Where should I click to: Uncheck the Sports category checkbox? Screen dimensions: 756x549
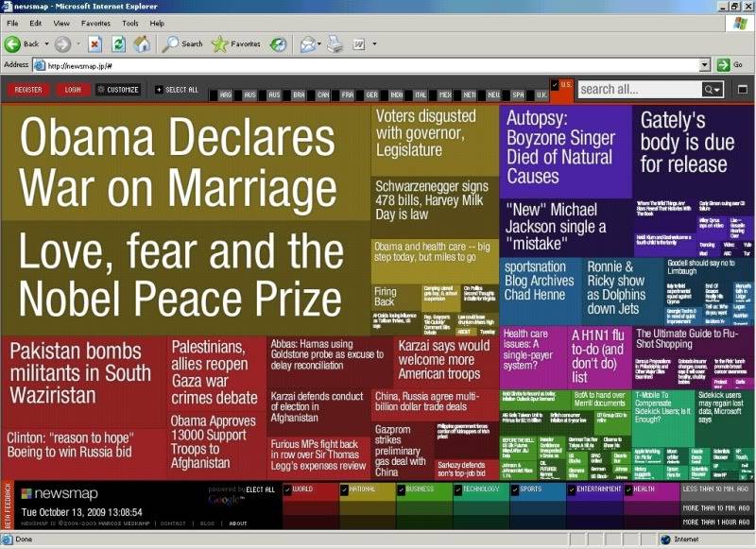coord(515,490)
